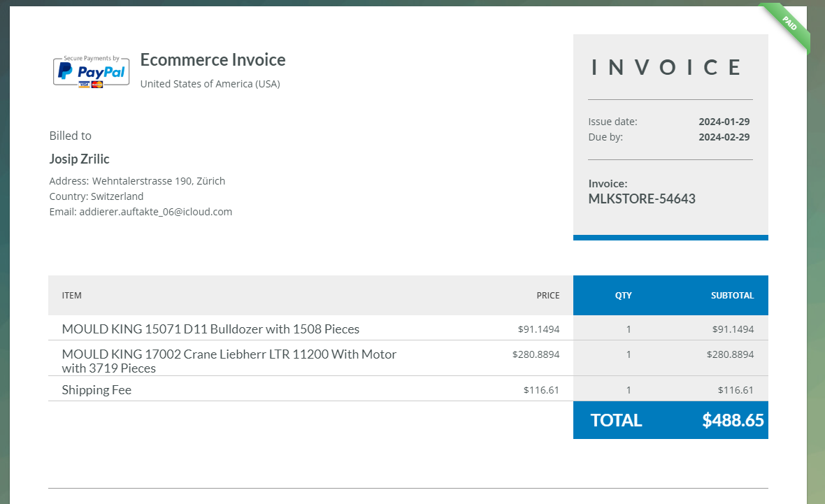Click the ITEM column header

pyautogui.click(x=71, y=296)
